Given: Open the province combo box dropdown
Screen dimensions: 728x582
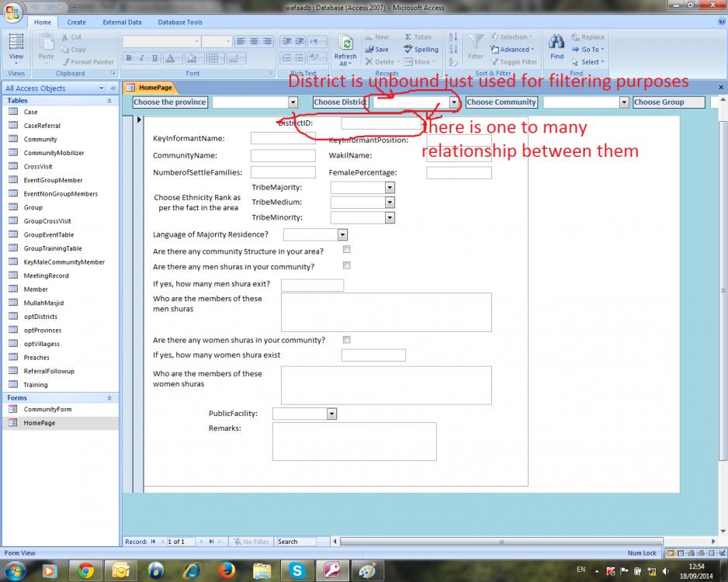Looking at the screenshot, I should pos(293,102).
